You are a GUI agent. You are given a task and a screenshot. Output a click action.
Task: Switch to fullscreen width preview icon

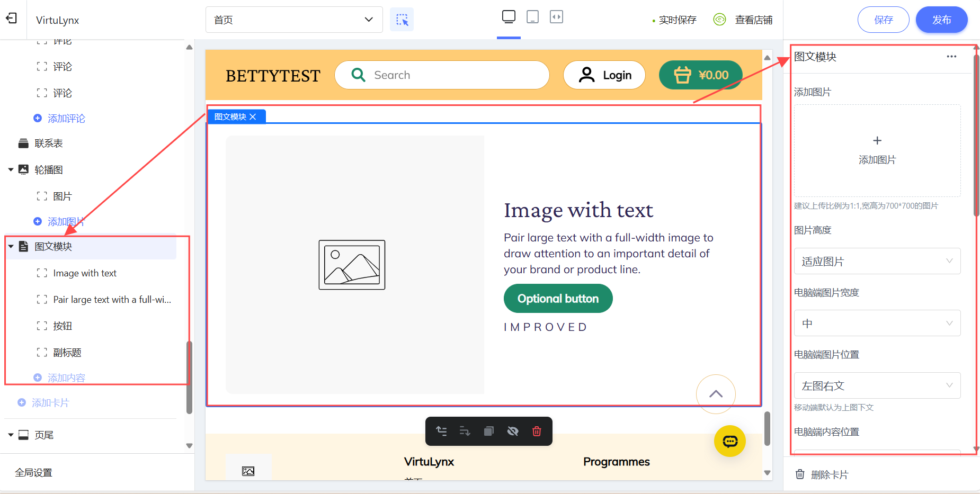click(556, 17)
